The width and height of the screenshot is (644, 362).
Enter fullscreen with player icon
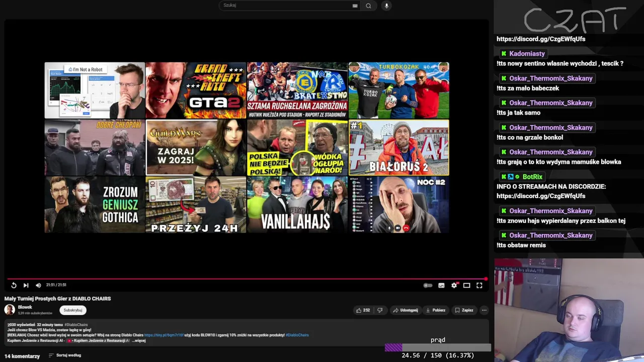click(x=479, y=286)
